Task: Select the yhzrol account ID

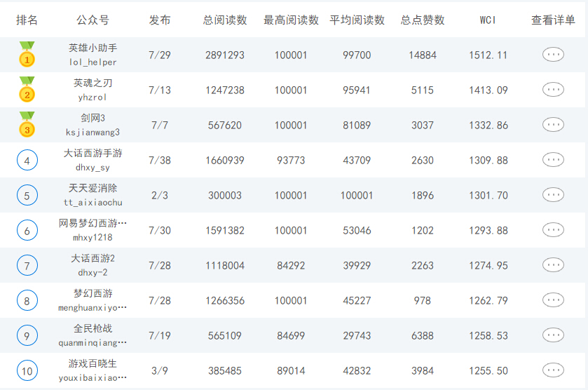Action: [x=93, y=97]
